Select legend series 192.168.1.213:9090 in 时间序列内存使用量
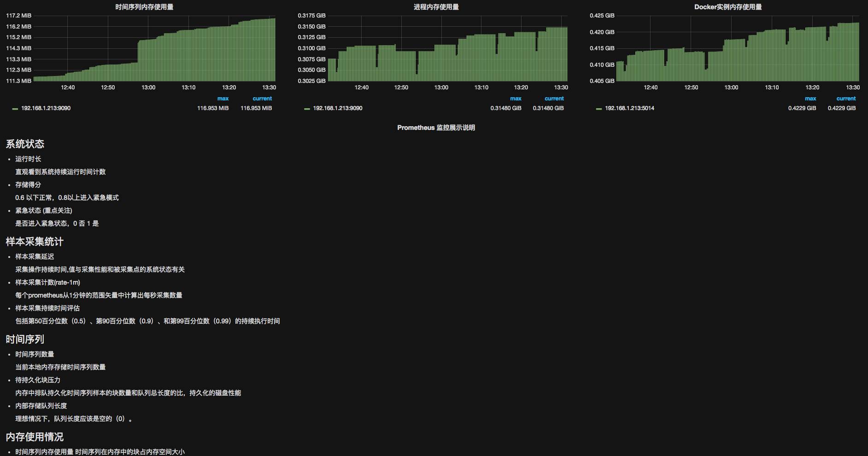 click(x=46, y=108)
